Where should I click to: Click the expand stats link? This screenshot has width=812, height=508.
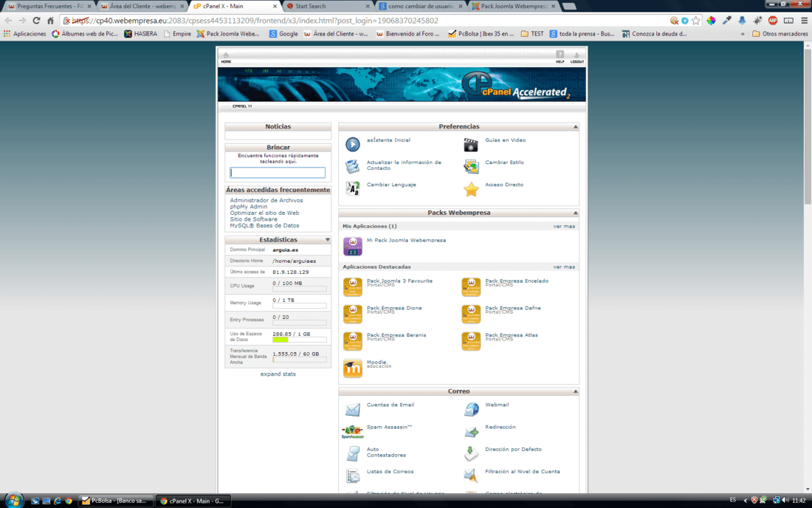(278, 374)
